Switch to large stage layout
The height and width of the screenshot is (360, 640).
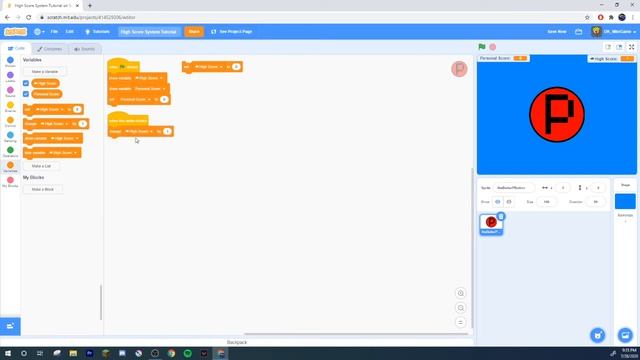[x=619, y=47]
